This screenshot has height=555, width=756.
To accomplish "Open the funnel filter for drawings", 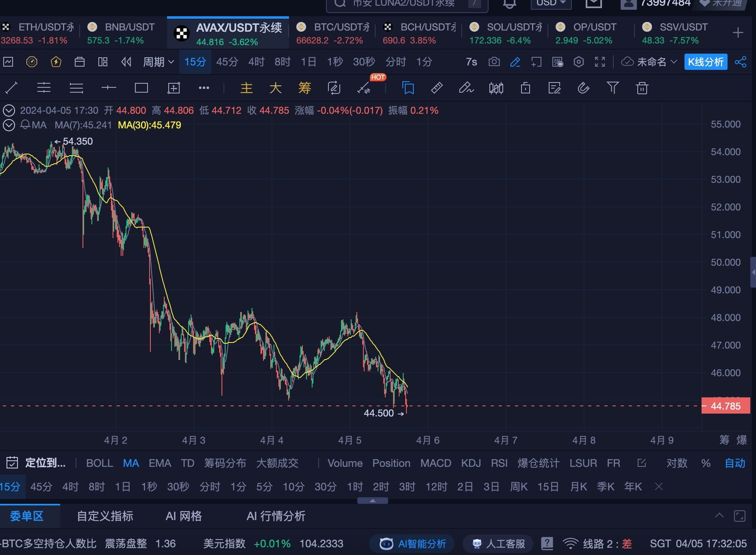I will pyautogui.click(x=613, y=88).
